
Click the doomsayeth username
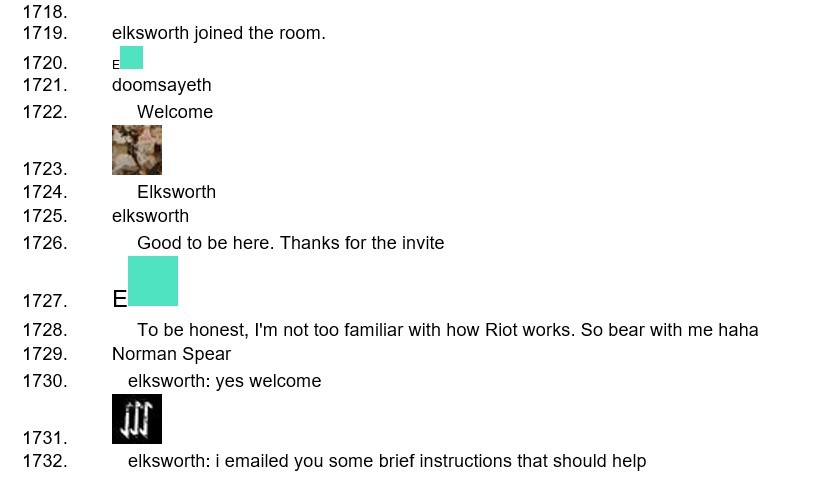coord(161,85)
